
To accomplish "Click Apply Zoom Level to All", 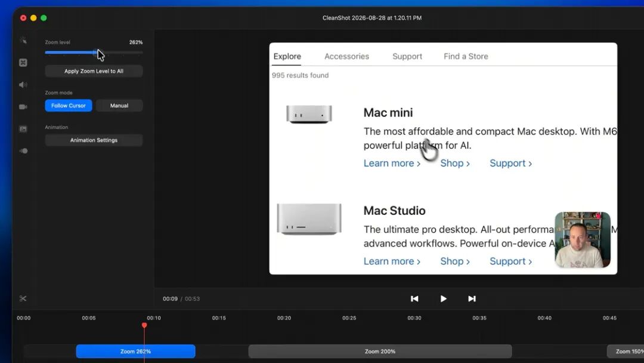I will click(94, 71).
